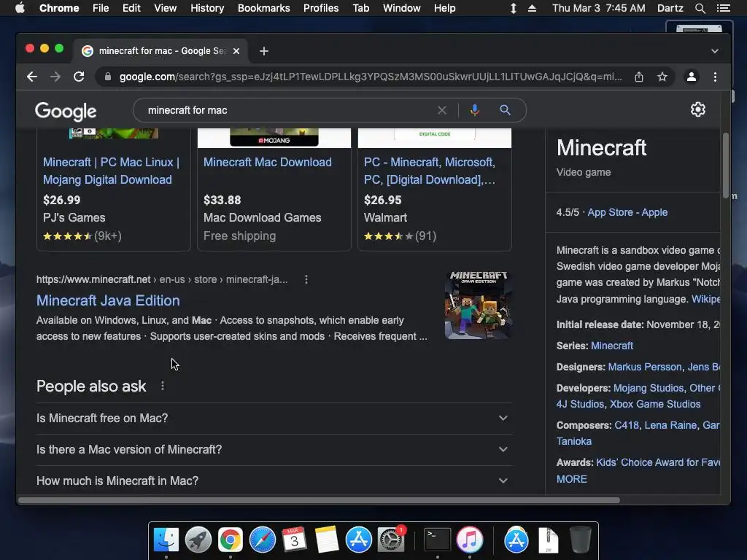Open System Preferences in the dock
The width and height of the screenshot is (747, 560).
coord(391,540)
